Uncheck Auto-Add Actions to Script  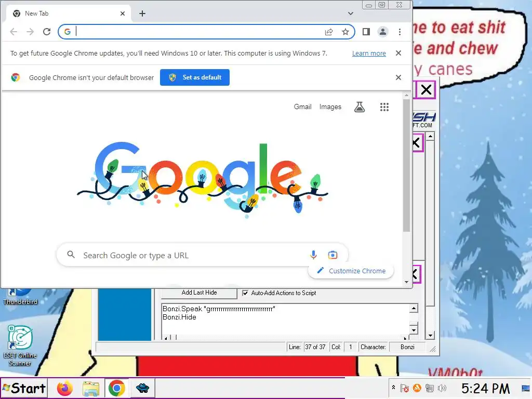(x=245, y=293)
